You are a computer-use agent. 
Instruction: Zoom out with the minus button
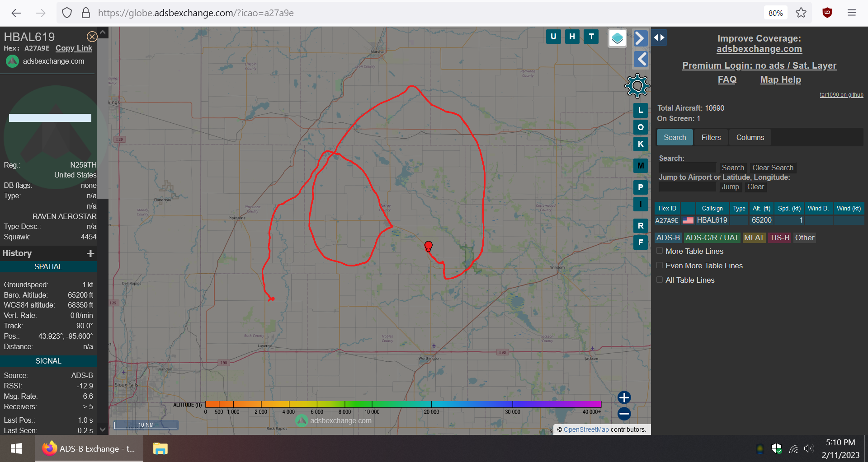(624, 414)
